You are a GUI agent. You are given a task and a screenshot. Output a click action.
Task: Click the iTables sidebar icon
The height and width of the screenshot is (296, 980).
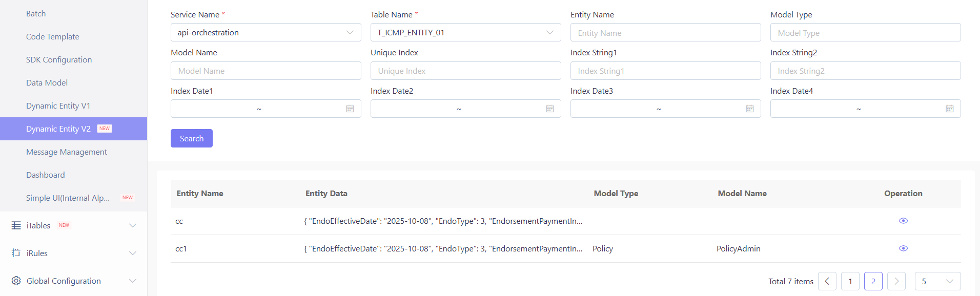(16, 225)
